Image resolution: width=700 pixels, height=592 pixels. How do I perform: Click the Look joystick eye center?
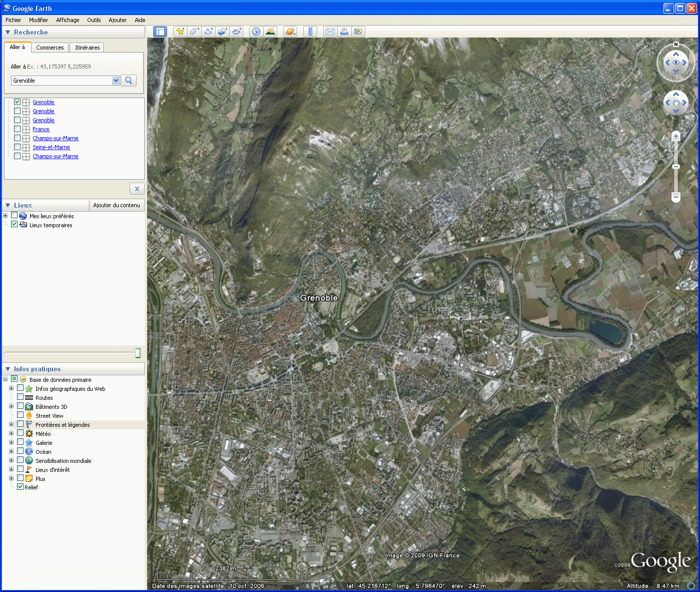click(676, 63)
